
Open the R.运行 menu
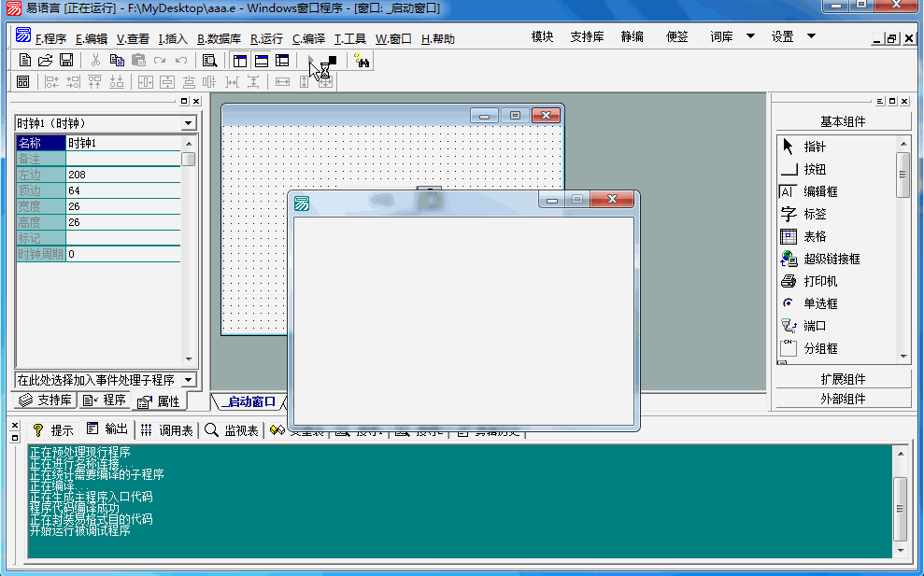[x=266, y=39]
